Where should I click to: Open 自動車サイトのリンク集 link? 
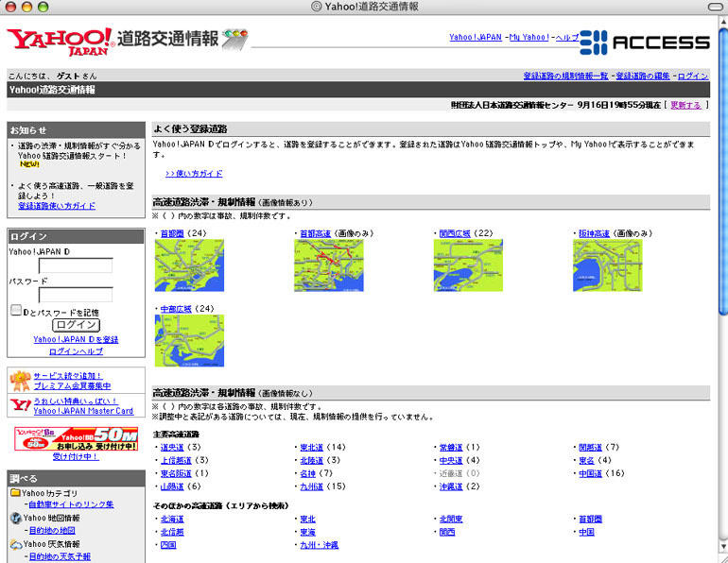click(x=71, y=504)
